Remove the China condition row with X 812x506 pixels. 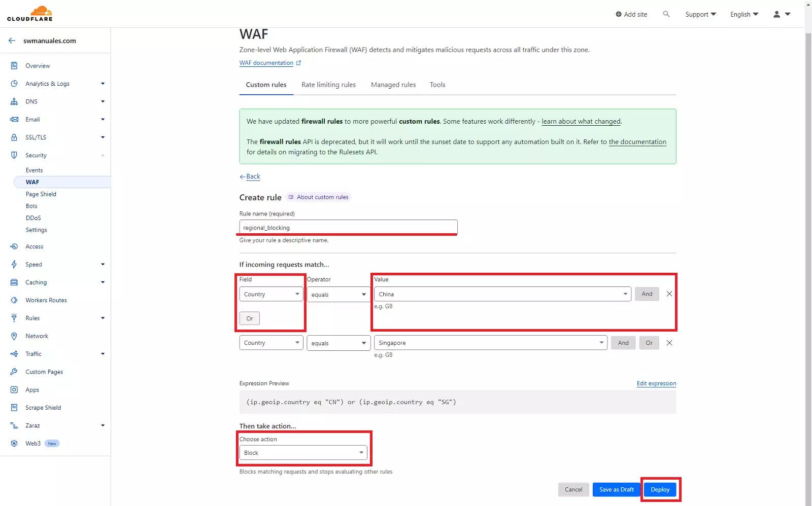click(669, 294)
